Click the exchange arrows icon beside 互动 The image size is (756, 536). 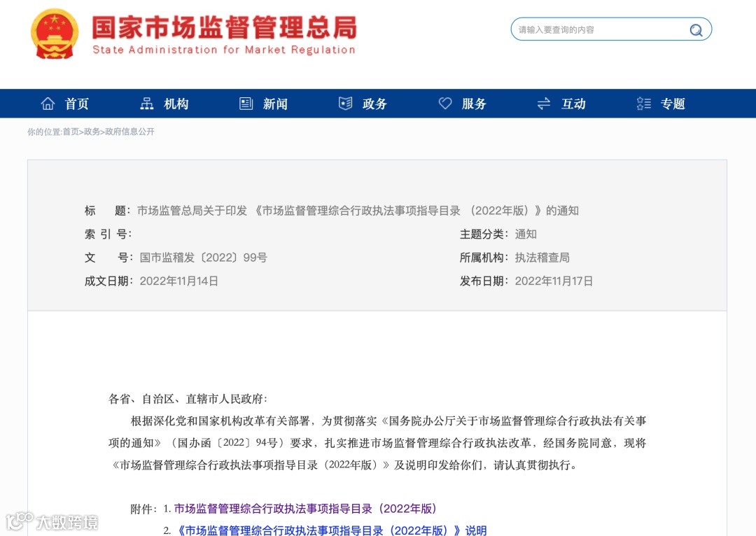[544, 104]
